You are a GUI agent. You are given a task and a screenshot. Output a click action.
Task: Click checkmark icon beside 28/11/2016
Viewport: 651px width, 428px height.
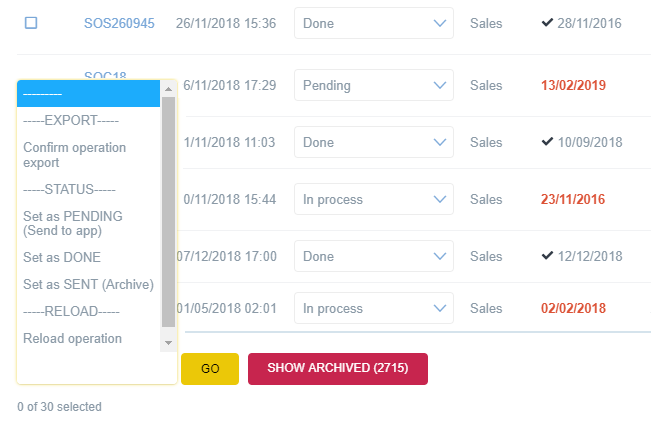coord(547,22)
